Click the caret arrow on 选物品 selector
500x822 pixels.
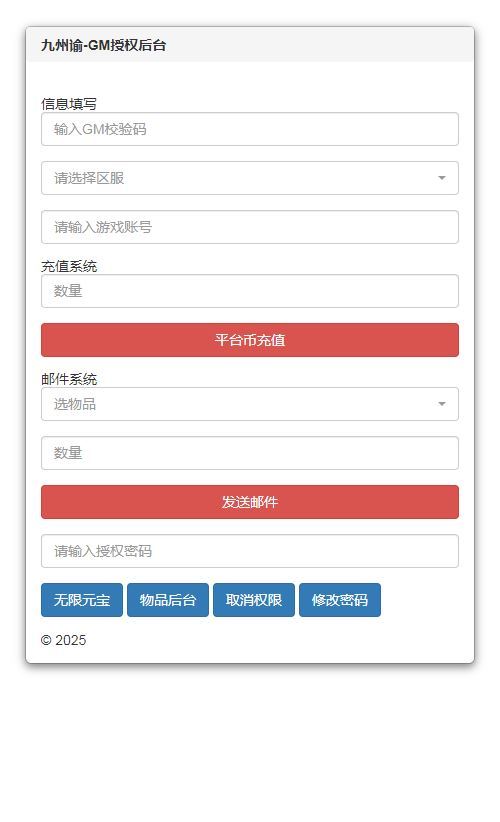(441, 404)
